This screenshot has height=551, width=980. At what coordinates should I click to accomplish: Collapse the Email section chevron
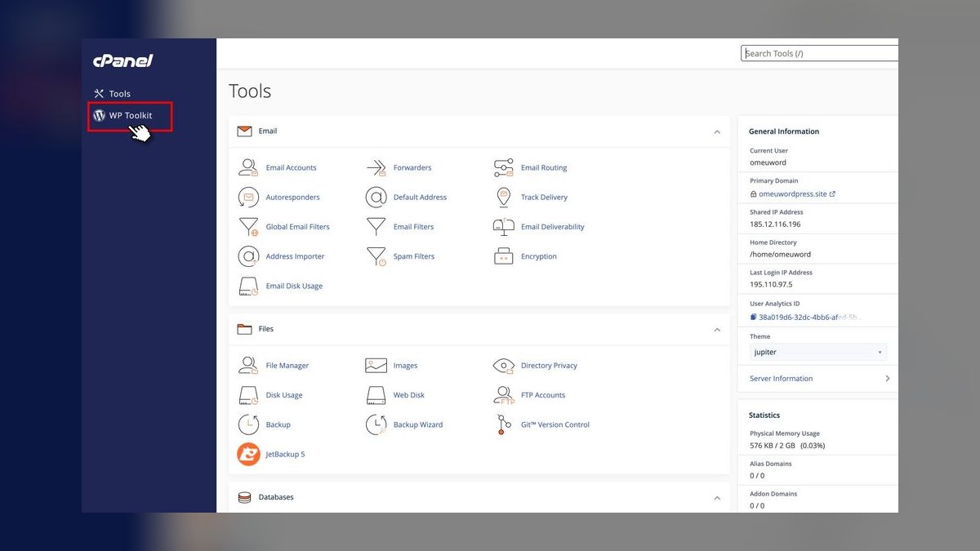pos(717,131)
